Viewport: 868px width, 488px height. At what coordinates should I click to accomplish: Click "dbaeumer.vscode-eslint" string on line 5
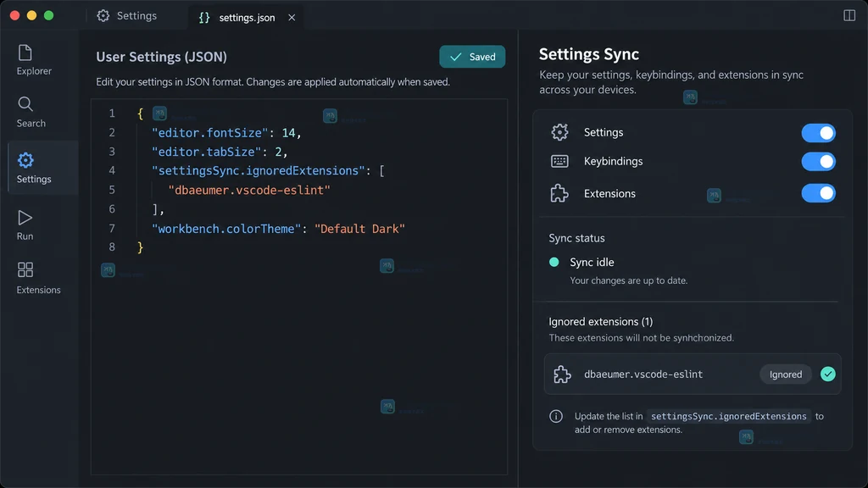click(x=249, y=190)
